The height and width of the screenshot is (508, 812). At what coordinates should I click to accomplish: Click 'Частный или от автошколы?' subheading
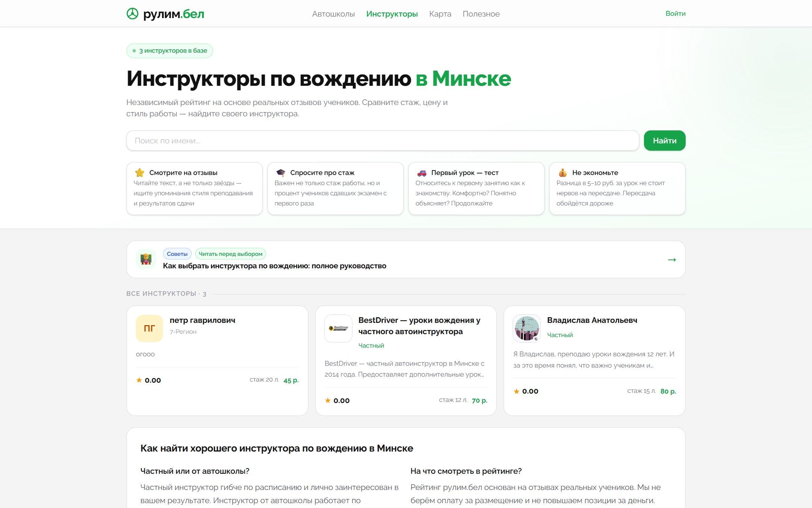click(x=195, y=471)
